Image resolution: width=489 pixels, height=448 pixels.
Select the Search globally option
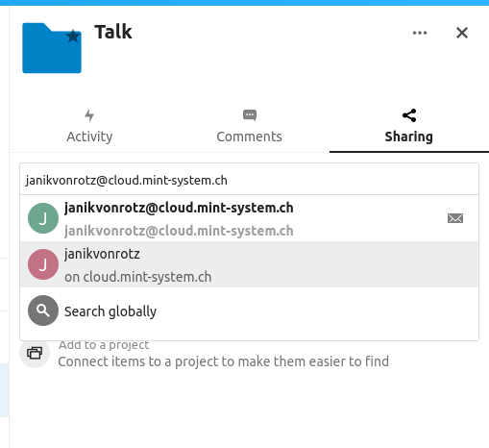249,311
